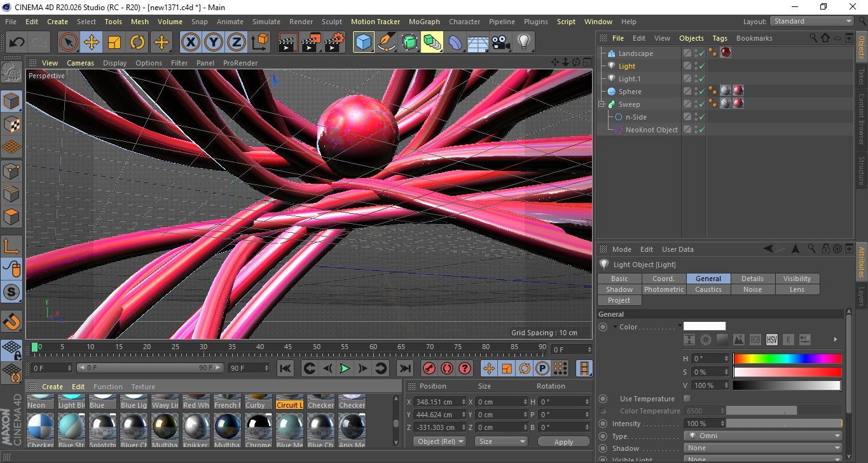Toggle Landscape green checkmark enable
This screenshot has width=868, height=463.
click(701, 53)
